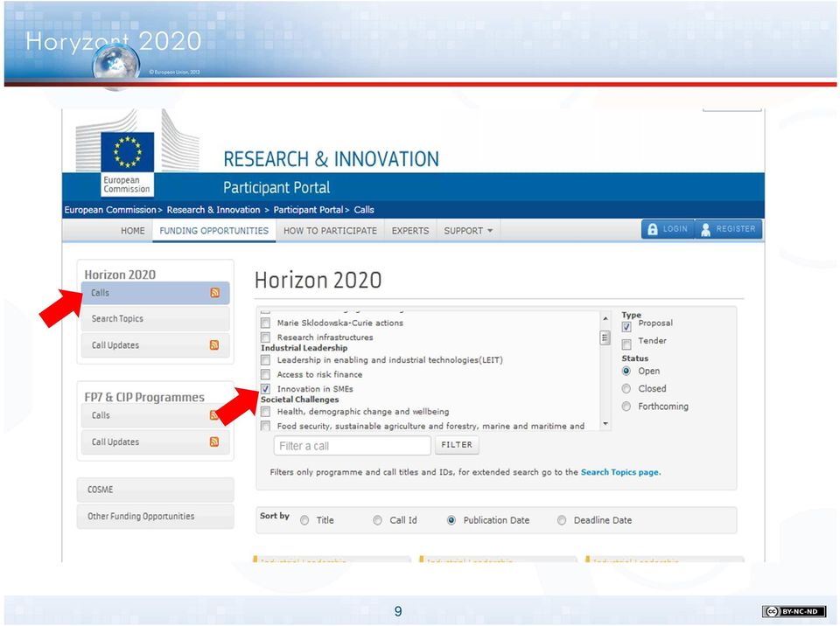This screenshot has width=840, height=626.
Task: Switch to the Experts tab
Action: (x=410, y=231)
